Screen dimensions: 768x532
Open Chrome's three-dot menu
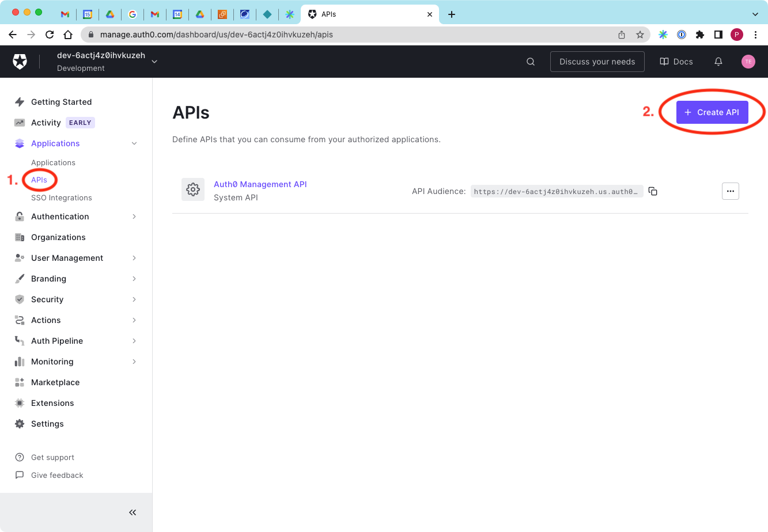pos(755,35)
